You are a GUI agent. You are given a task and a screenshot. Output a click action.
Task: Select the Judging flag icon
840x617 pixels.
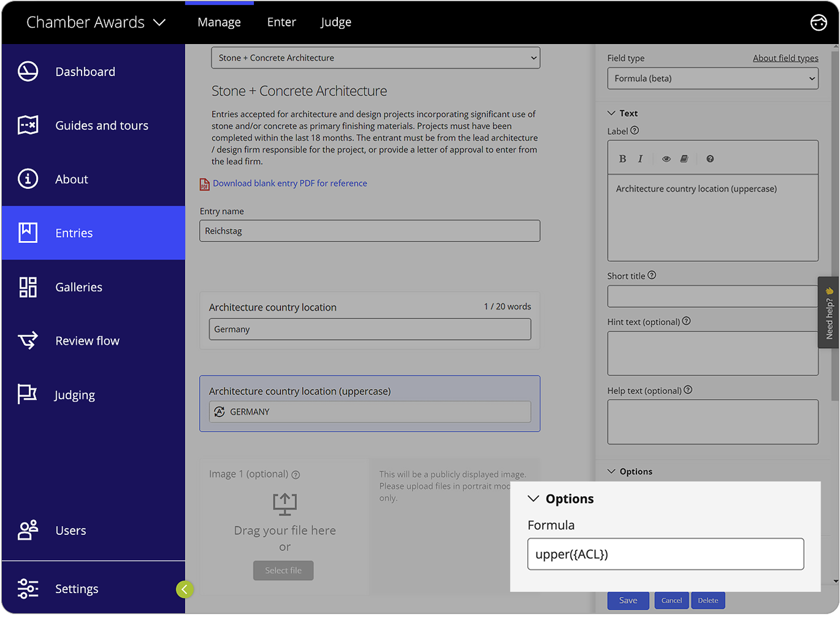click(27, 395)
